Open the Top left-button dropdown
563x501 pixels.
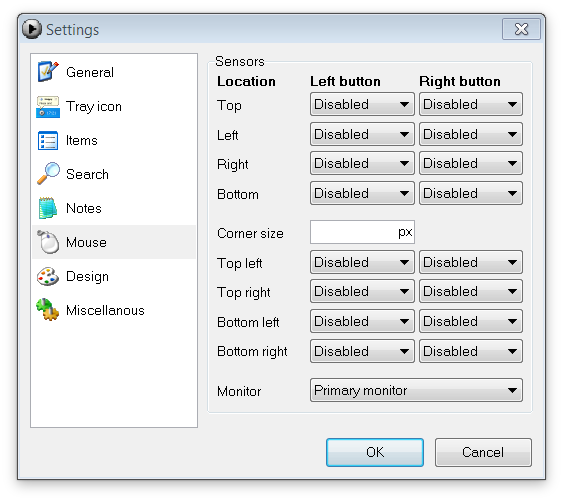tap(362, 104)
